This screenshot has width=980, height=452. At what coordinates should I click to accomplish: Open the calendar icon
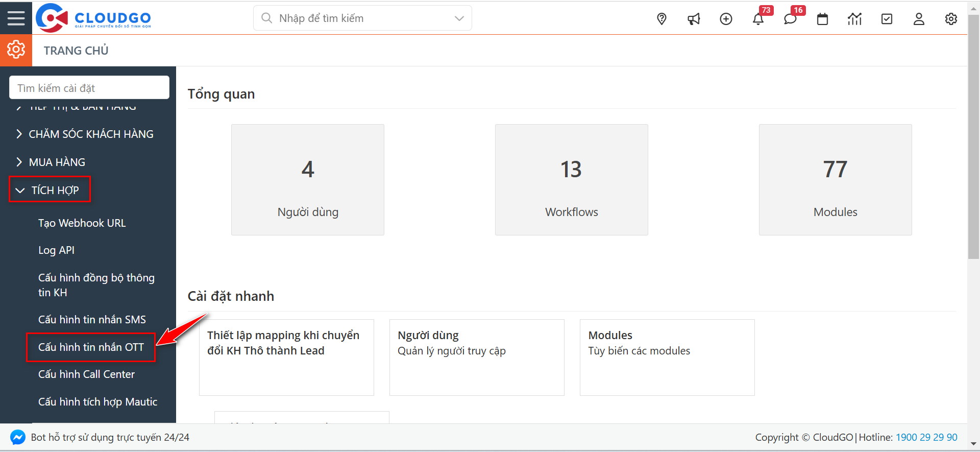pos(822,19)
